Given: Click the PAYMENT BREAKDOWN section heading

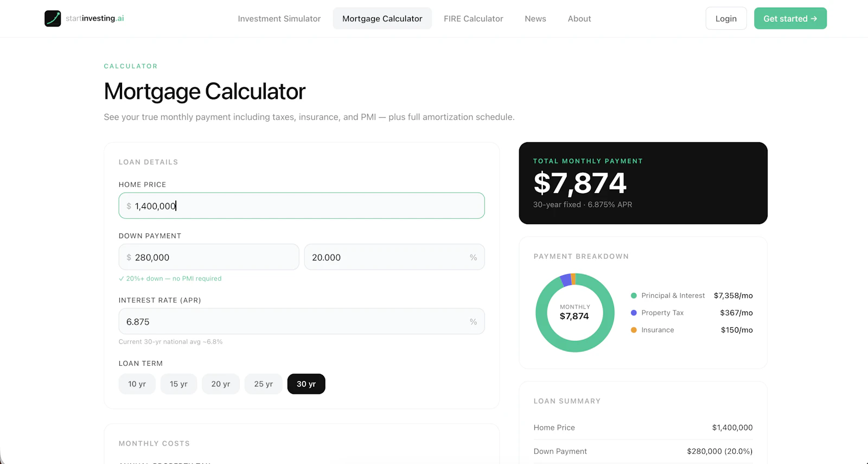Looking at the screenshot, I should (581, 256).
